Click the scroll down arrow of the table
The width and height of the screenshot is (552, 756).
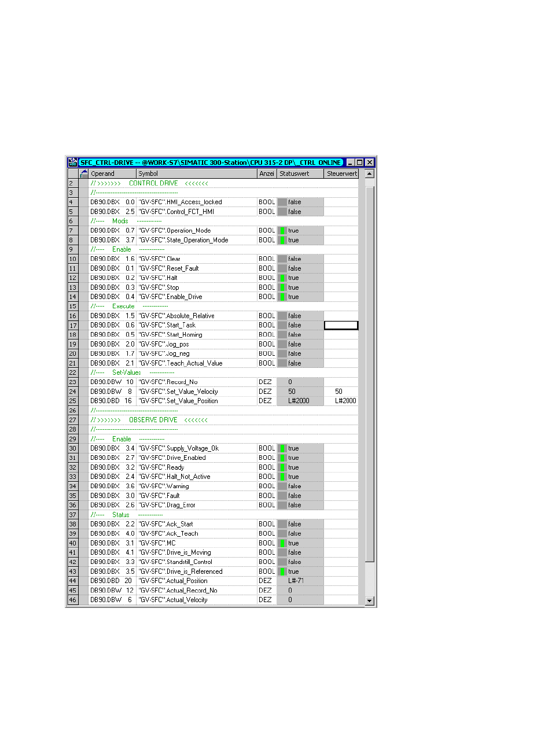coord(370,600)
